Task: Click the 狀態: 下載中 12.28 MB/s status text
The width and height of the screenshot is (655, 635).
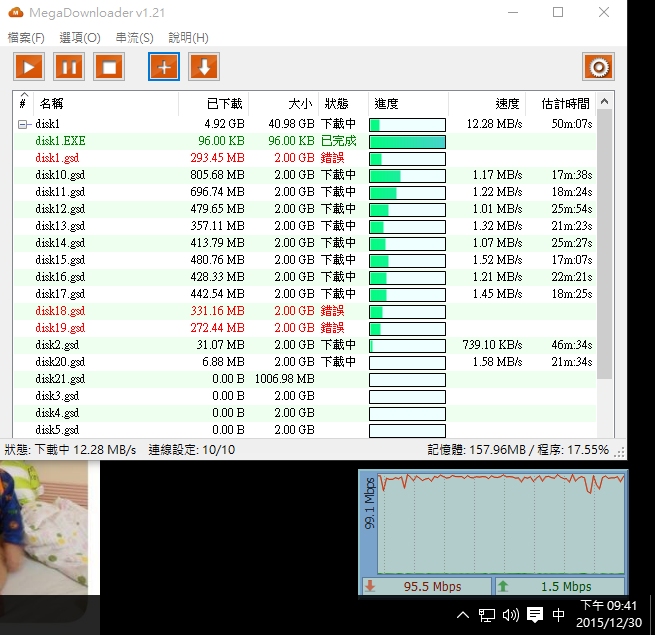Action: 70,450
